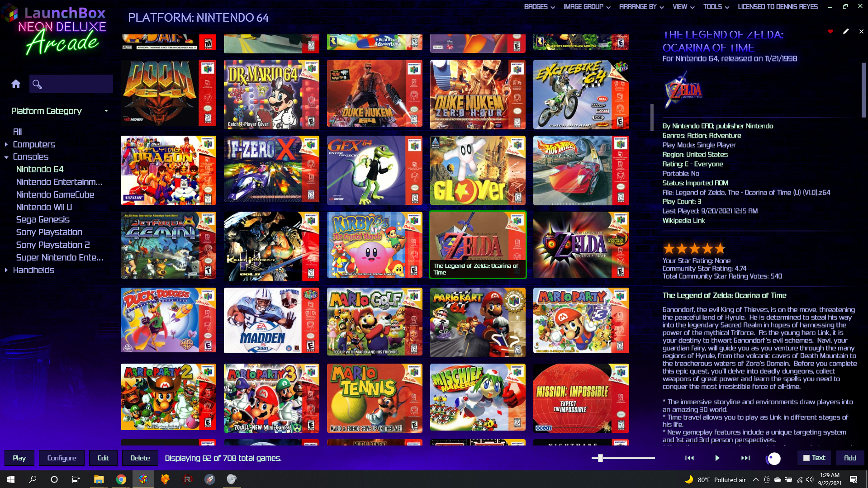Open the Image Group menu
The image size is (868, 488).
pyautogui.click(x=587, y=7)
